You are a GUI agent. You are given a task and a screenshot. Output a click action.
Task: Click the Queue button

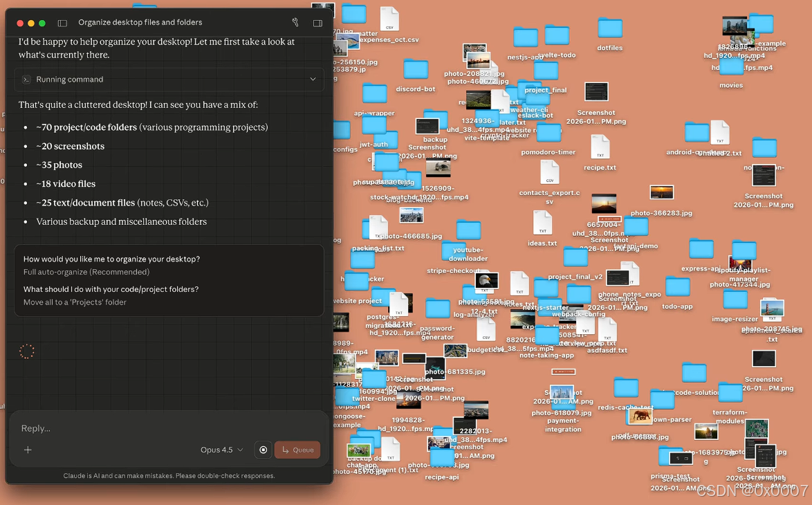click(297, 450)
